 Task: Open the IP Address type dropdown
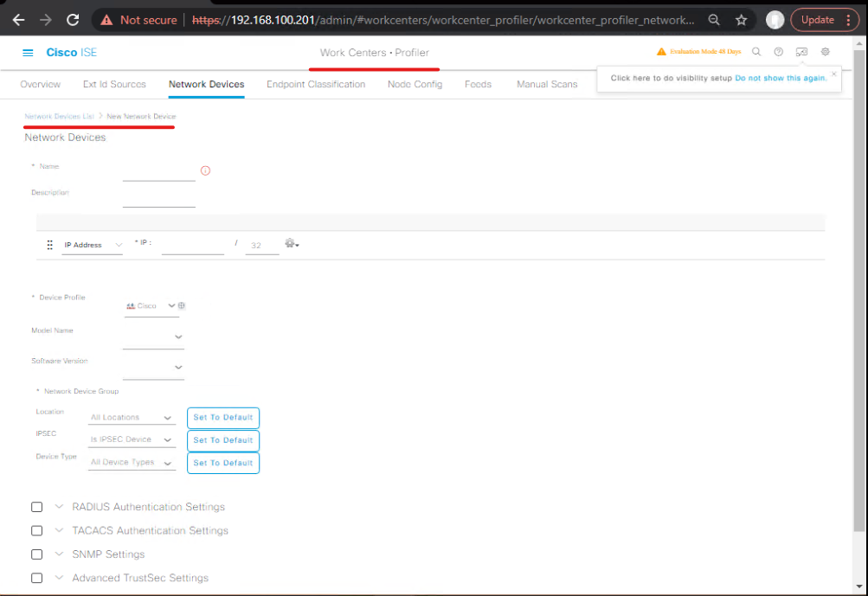[93, 245]
